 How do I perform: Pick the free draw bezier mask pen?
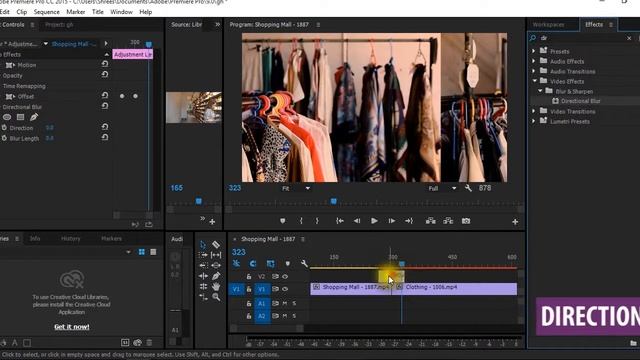(x=34, y=117)
